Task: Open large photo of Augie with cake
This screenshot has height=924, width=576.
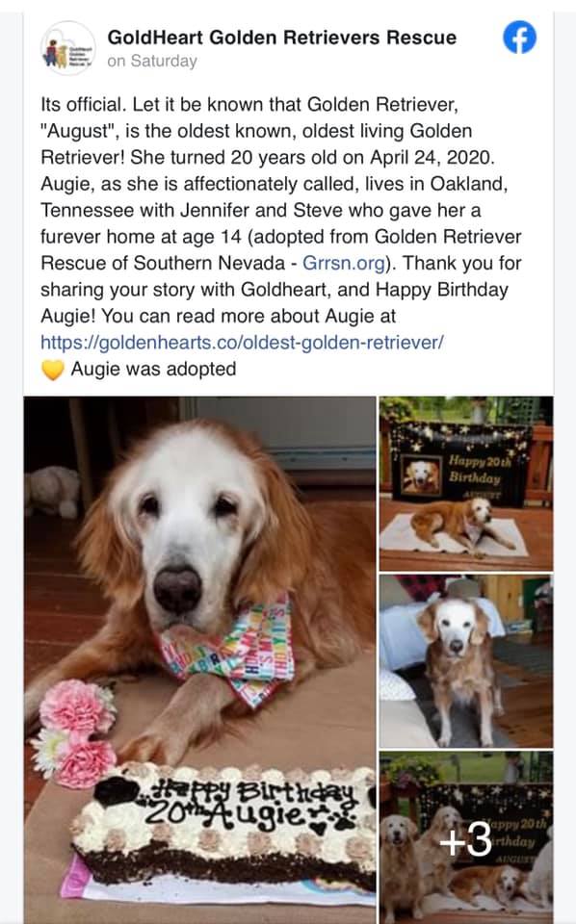Action: tap(199, 660)
